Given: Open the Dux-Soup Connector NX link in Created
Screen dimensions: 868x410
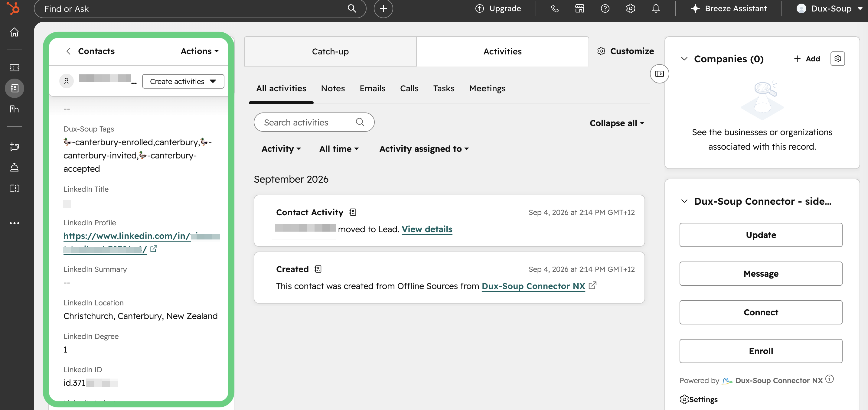Looking at the screenshot, I should [534, 286].
